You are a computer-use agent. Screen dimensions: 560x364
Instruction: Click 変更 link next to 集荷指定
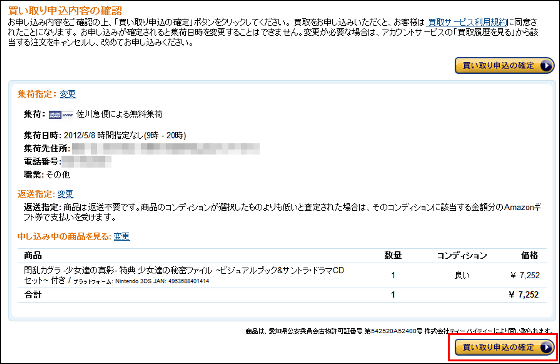68,94
